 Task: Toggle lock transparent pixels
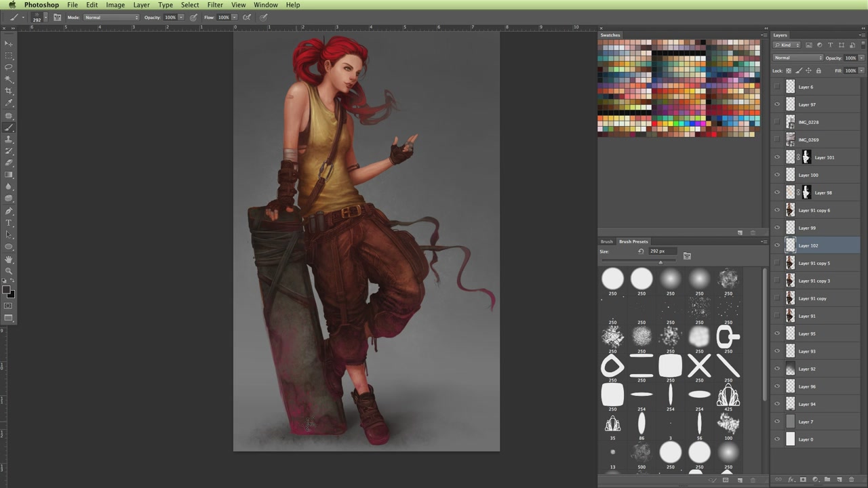click(789, 70)
